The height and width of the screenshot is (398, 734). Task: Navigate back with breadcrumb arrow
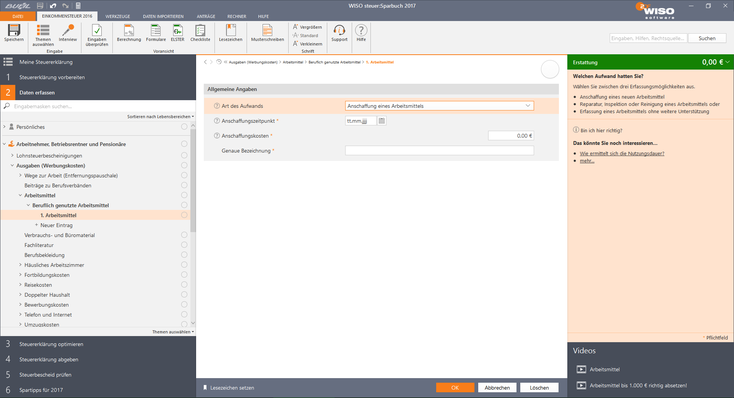tap(205, 62)
